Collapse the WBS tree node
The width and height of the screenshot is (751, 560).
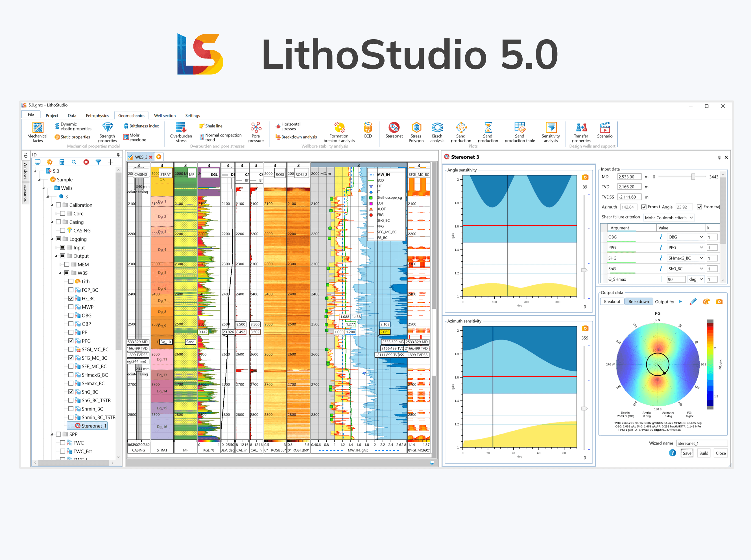tap(60, 273)
